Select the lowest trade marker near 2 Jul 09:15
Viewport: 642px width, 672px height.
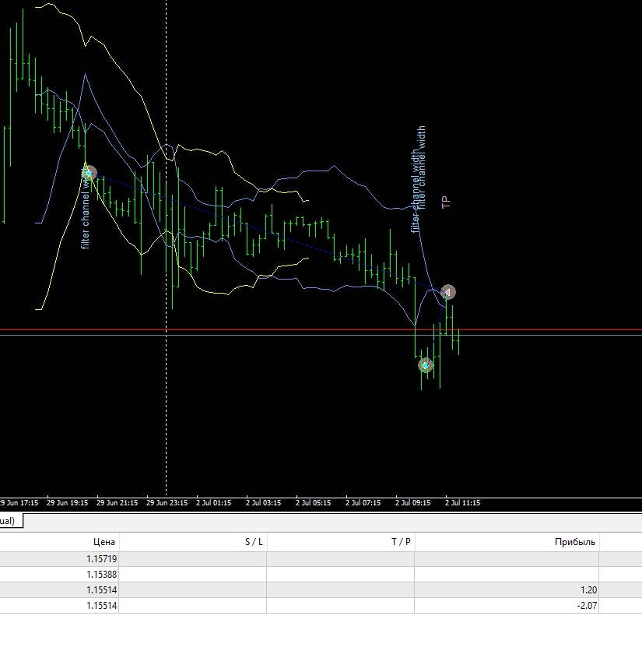point(426,365)
